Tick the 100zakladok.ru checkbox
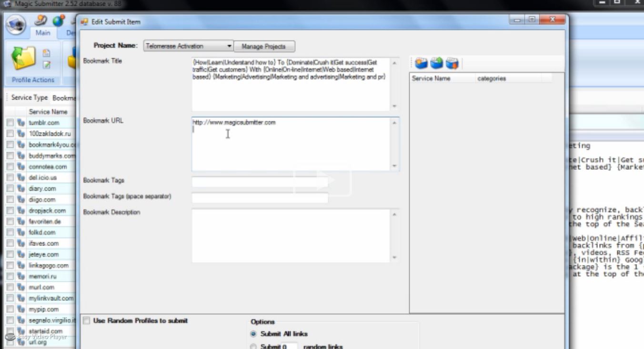644x349 pixels. [10, 133]
